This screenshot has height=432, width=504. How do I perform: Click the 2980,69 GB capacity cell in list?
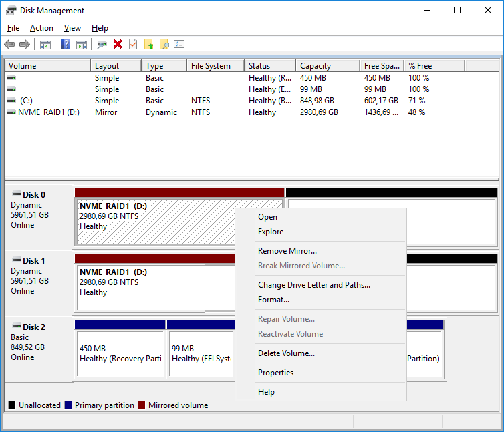[x=320, y=112]
